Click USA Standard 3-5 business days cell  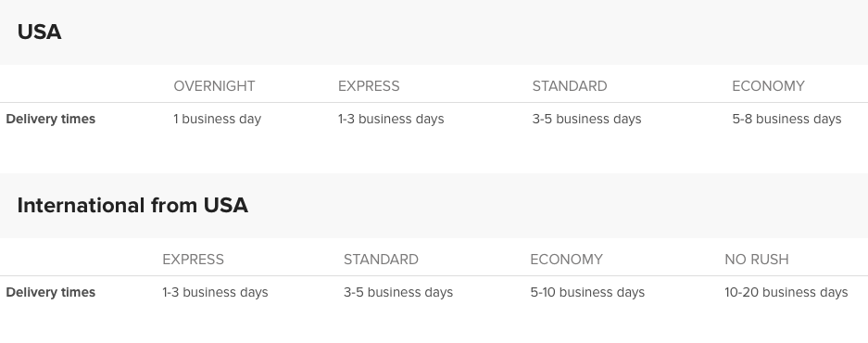[x=586, y=120]
